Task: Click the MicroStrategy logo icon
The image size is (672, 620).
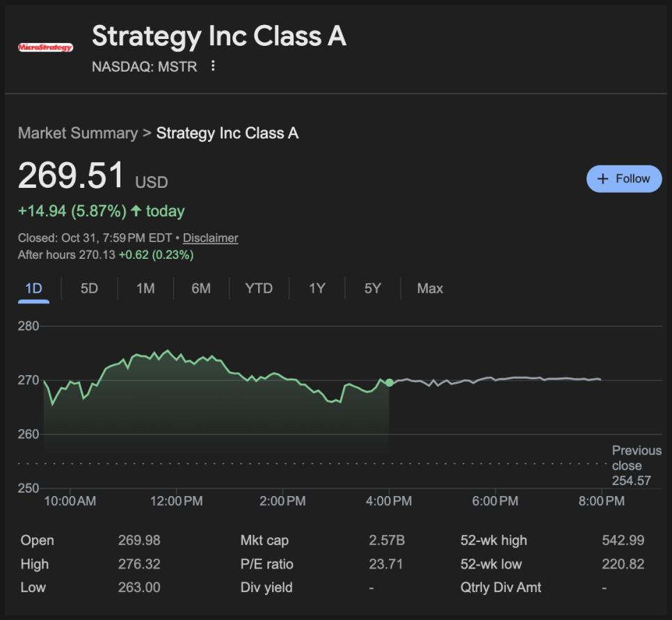Action: click(45, 47)
